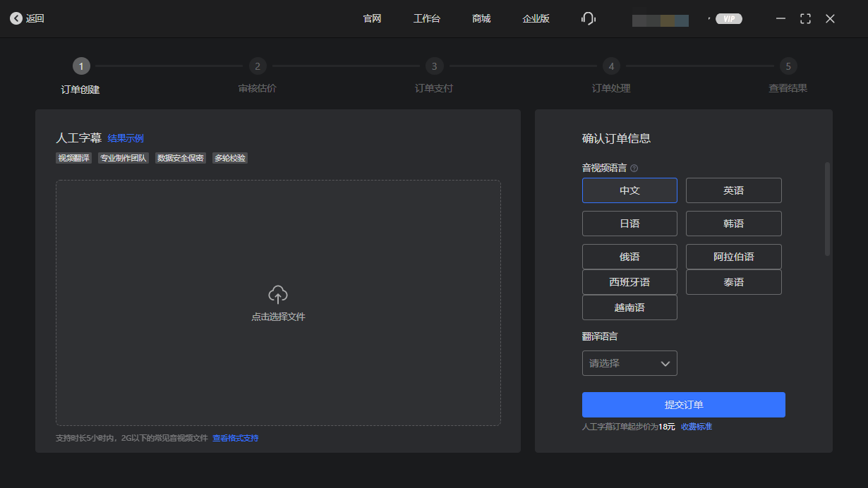
Task: Open 官网 in top navigation
Action: pos(372,19)
